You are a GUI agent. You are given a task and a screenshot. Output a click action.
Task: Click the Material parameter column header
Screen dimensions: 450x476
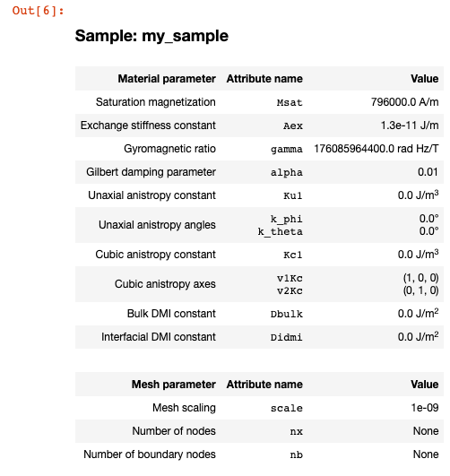point(167,79)
